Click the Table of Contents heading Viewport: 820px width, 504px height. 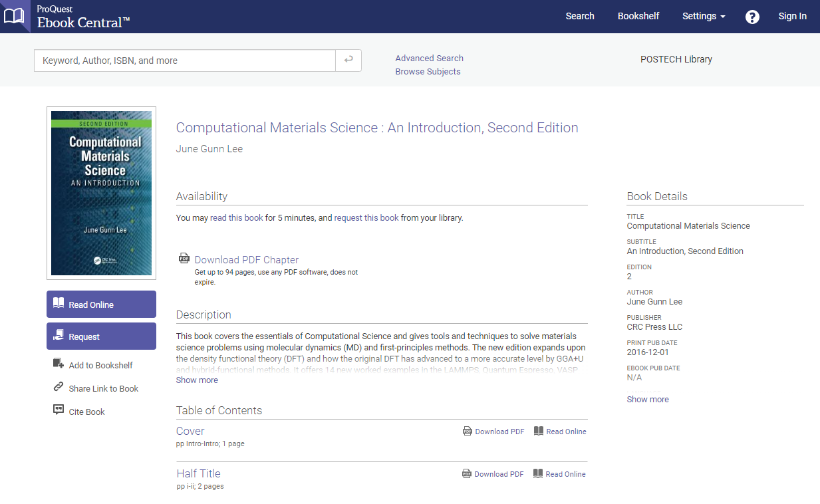219,410
